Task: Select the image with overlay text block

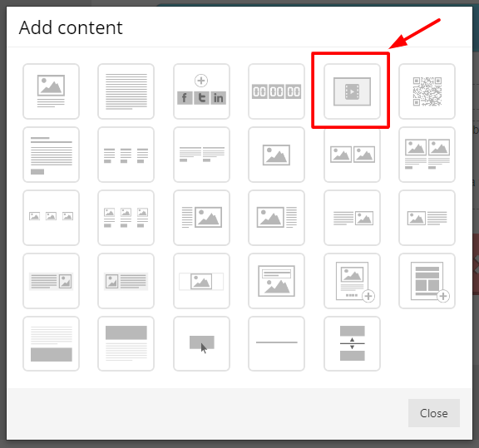Action: coord(276,281)
